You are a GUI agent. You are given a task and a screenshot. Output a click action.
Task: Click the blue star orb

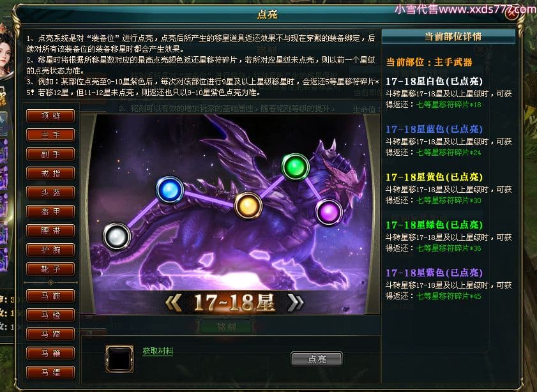[x=169, y=190]
